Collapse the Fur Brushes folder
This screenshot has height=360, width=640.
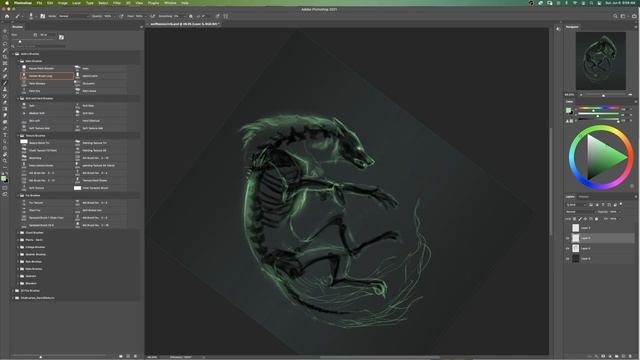(18, 196)
